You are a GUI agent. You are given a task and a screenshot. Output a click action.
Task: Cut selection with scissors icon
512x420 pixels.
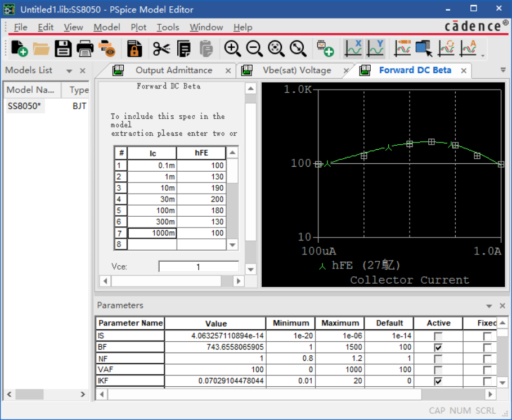click(161, 49)
